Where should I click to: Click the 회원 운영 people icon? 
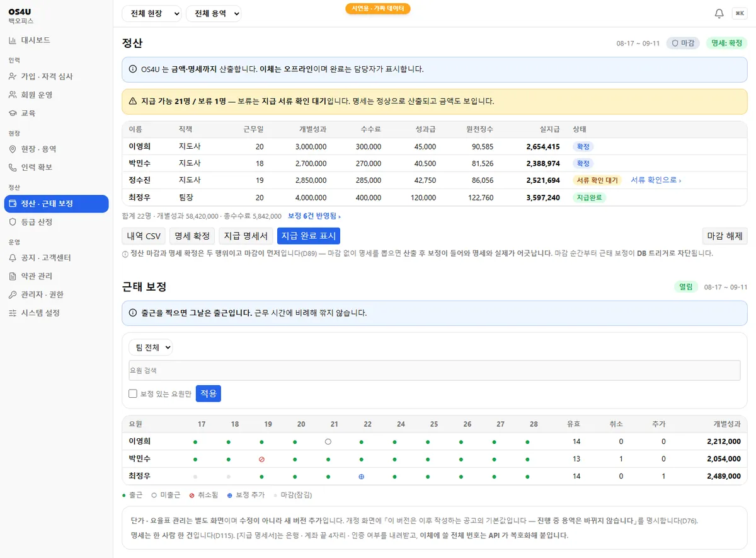click(13, 95)
